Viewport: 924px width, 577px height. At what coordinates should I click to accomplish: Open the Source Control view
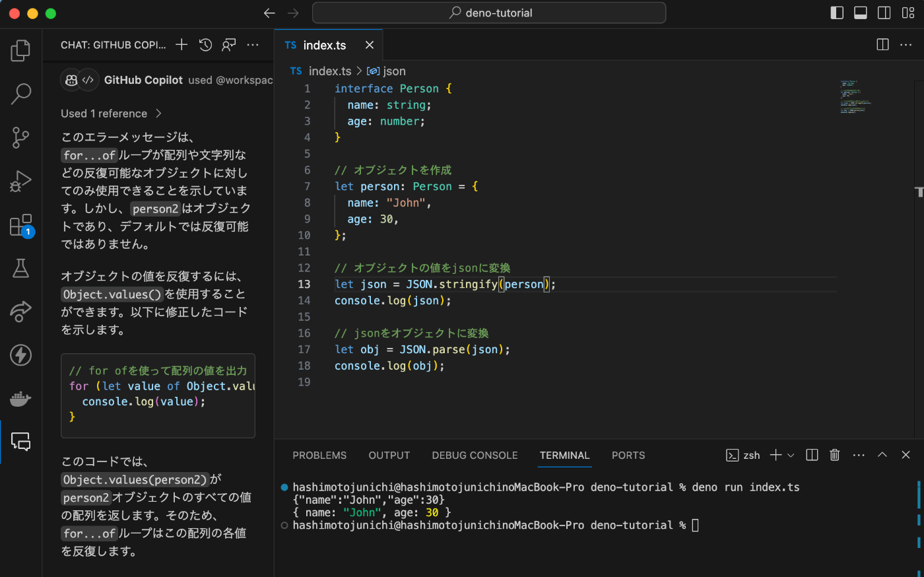[20, 137]
